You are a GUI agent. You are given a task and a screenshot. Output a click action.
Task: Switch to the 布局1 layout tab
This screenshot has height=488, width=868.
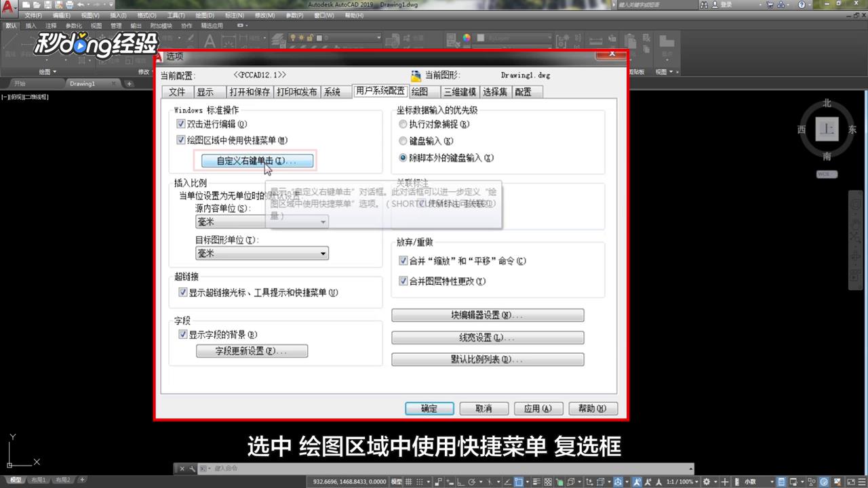[x=38, y=480]
